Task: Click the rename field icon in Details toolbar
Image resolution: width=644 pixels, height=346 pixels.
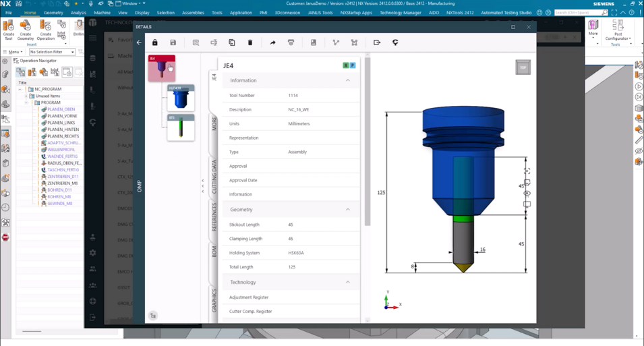Action: click(x=214, y=42)
